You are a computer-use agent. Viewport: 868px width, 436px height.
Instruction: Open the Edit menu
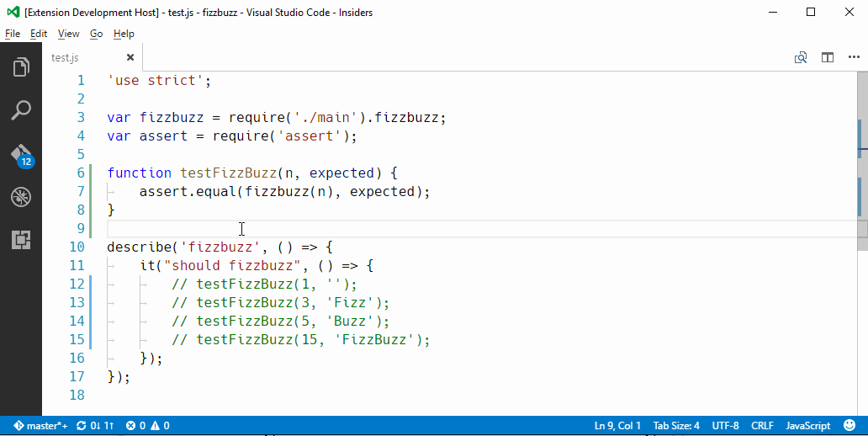pos(39,34)
